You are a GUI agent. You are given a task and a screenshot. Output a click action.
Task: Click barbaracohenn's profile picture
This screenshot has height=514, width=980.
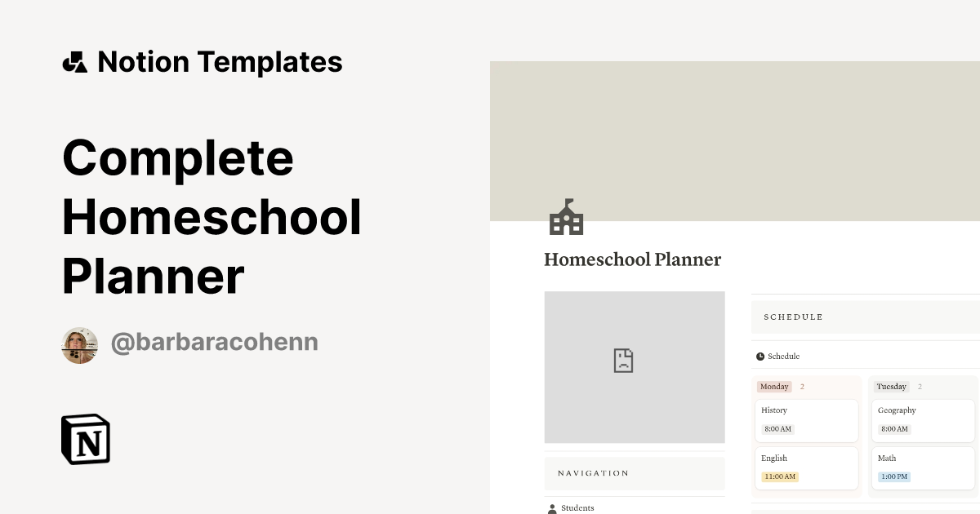pos(79,344)
